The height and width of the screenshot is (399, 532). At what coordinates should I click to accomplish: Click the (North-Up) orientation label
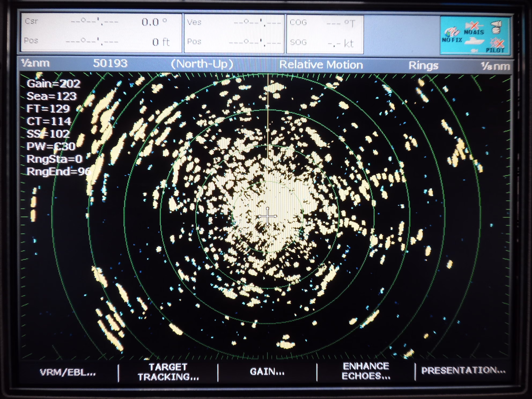202,64
